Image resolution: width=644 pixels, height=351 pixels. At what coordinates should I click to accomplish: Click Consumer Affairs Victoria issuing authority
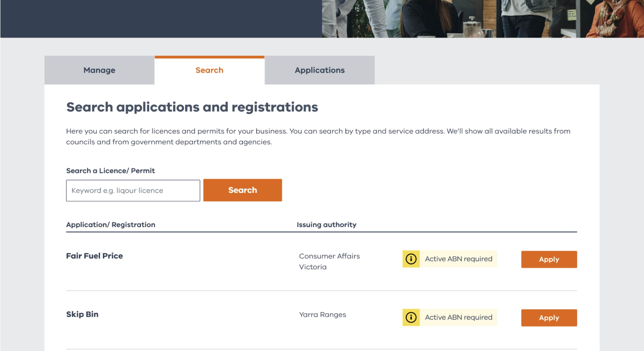click(x=329, y=261)
